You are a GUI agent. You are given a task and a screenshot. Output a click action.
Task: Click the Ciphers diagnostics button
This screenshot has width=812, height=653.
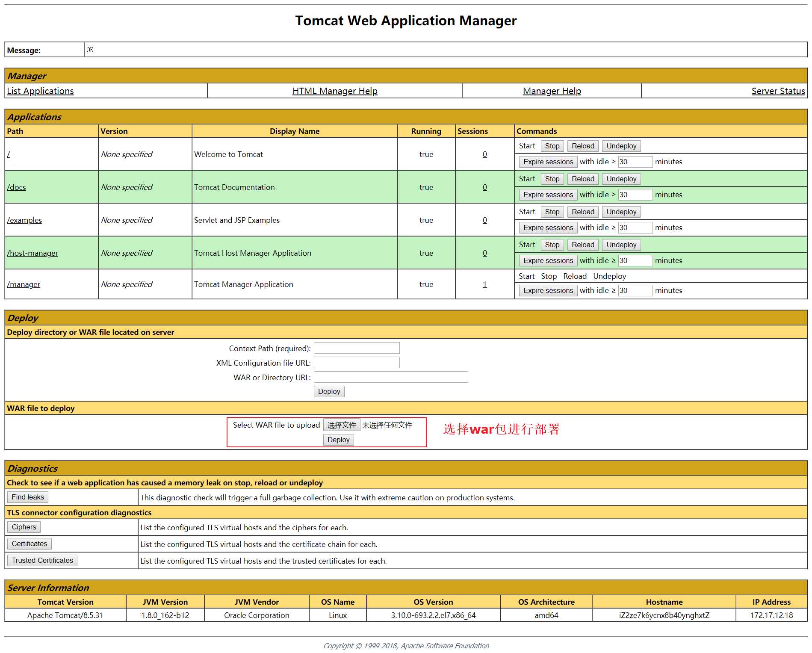pyautogui.click(x=24, y=527)
